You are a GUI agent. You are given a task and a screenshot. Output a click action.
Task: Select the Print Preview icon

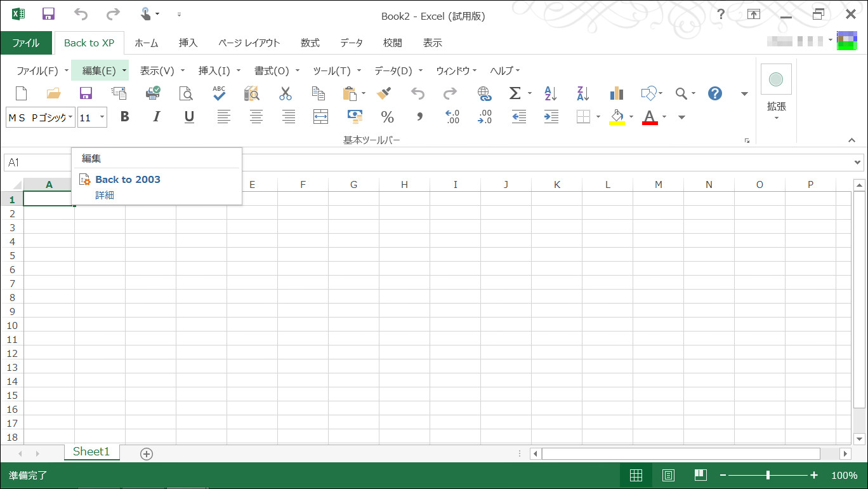(186, 93)
